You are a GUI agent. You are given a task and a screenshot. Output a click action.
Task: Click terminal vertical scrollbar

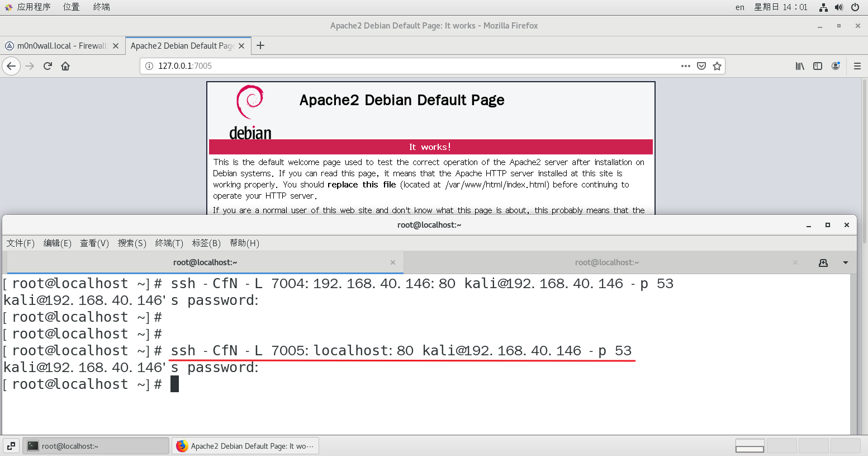(853, 354)
